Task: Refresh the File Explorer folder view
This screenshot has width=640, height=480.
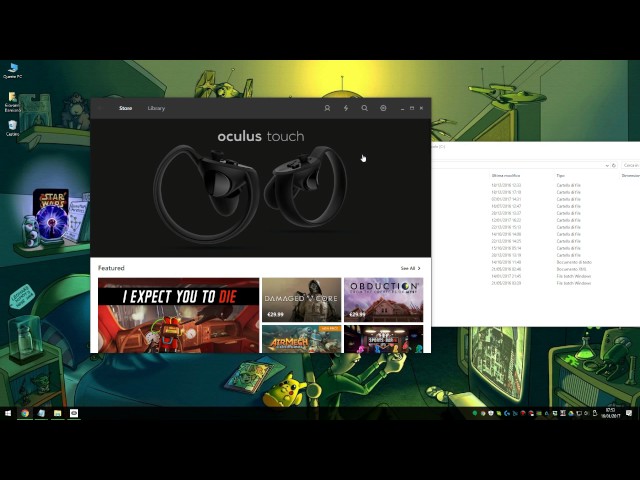Action: (x=613, y=165)
